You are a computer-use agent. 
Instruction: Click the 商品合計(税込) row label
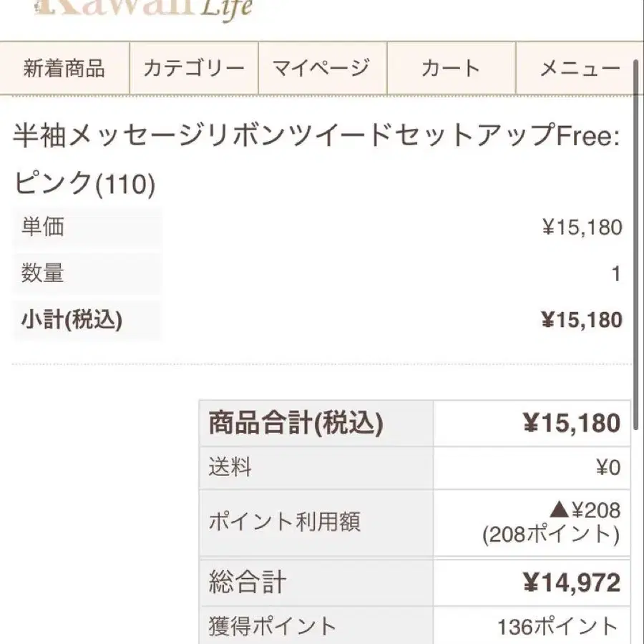click(296, 423)
